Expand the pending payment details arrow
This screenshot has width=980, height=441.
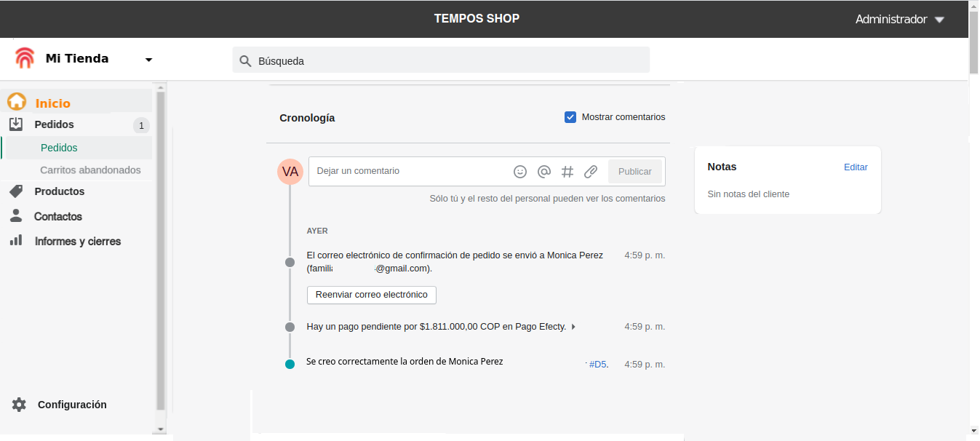point(573,327)
